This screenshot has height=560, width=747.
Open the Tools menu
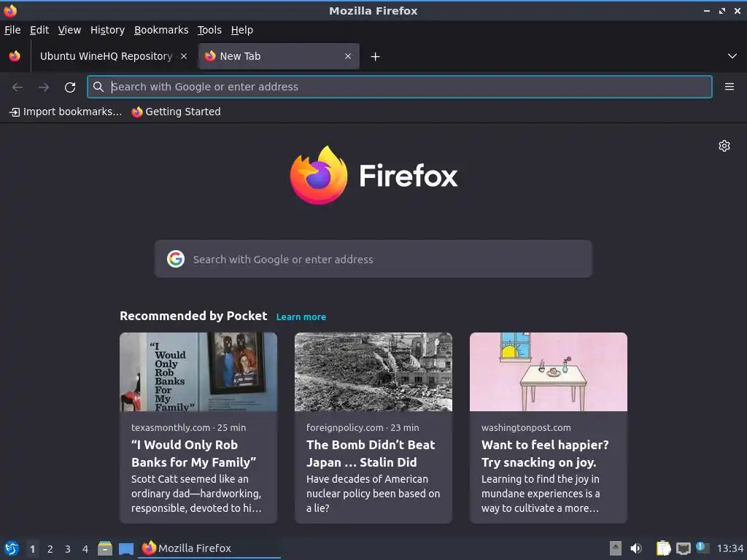209,30
